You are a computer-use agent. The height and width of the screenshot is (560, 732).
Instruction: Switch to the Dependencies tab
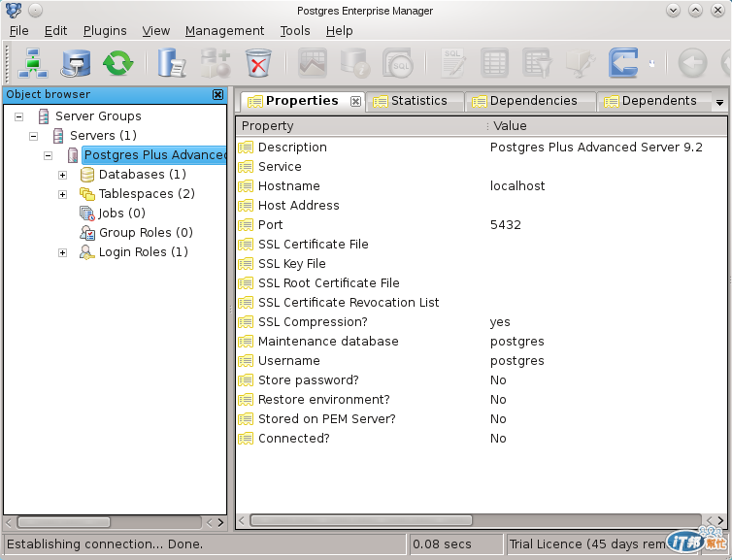pos(530,101)
